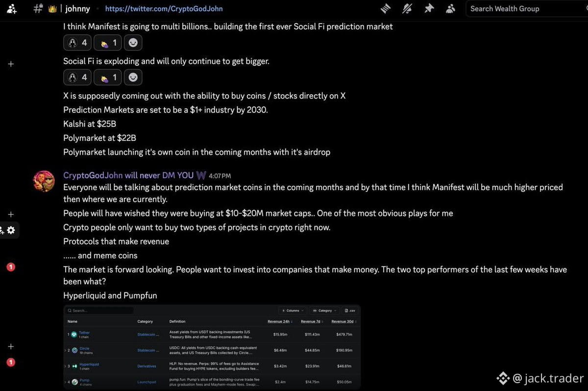Click the 'Polymarket at $22B' message line
Image resolution: width=588 pixels, height=391 pixels.
click(x=99, y=138)
